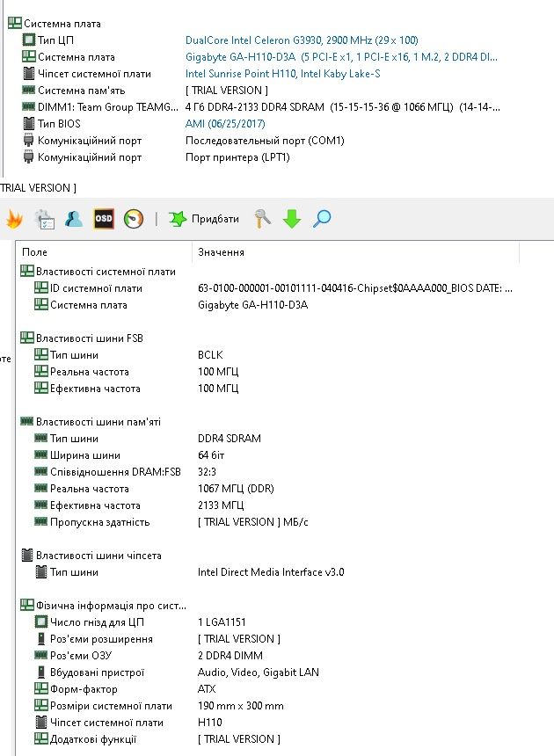Select the BCLK bus type value

click(x=210, y=355)
